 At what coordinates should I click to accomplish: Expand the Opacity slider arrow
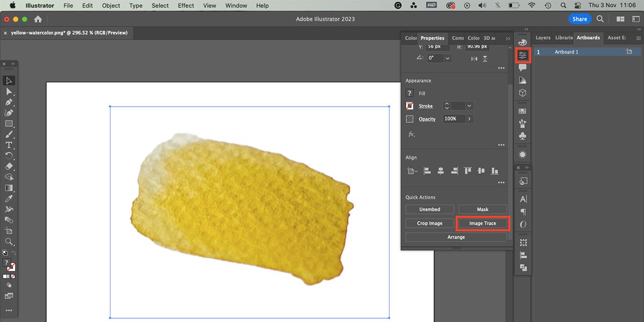click(x=470, y=119)
